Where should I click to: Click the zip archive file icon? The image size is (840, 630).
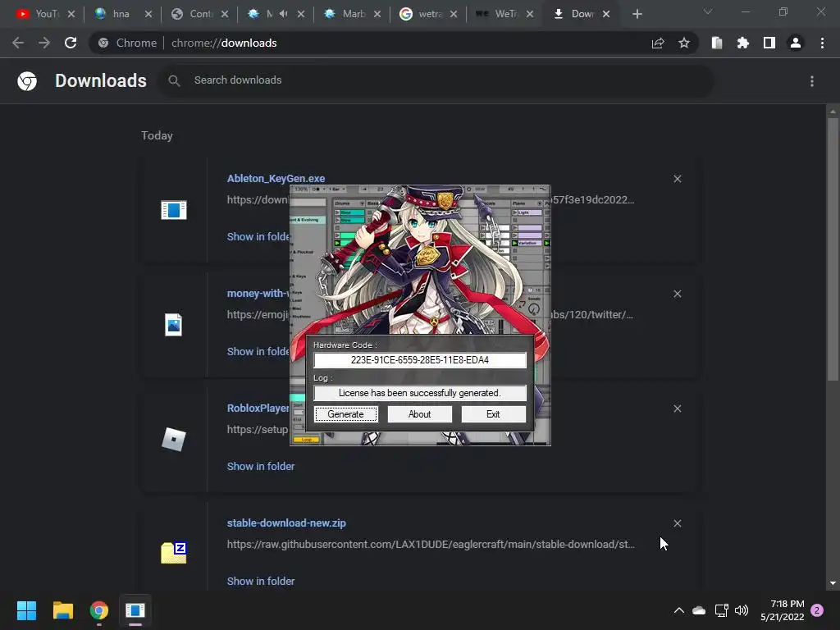pos(174,553)
